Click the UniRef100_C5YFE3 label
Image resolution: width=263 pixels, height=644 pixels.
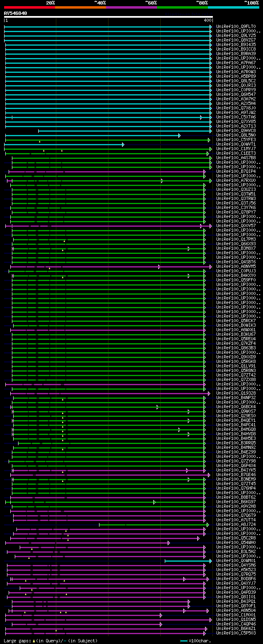(236, 140)
